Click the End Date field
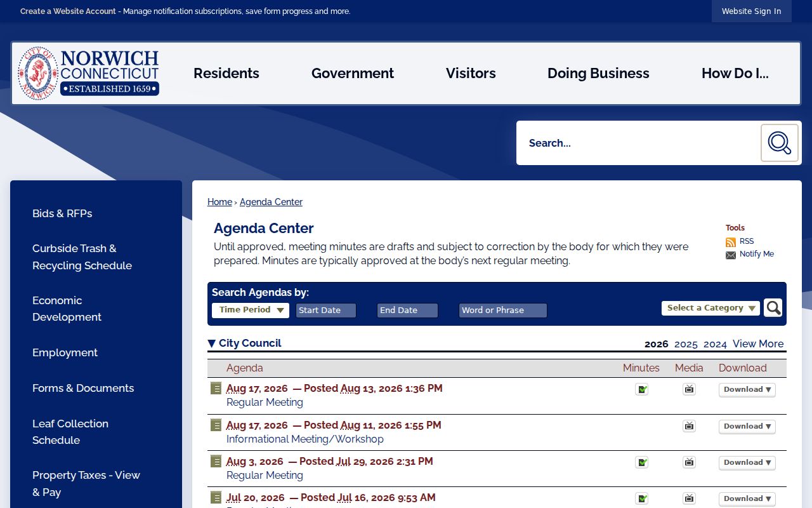The image size is (812, 508). (x=407, y=311)
